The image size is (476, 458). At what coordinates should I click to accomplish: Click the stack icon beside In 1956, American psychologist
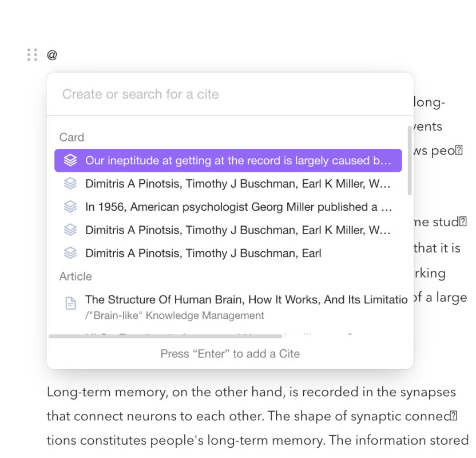coord(70,207)
